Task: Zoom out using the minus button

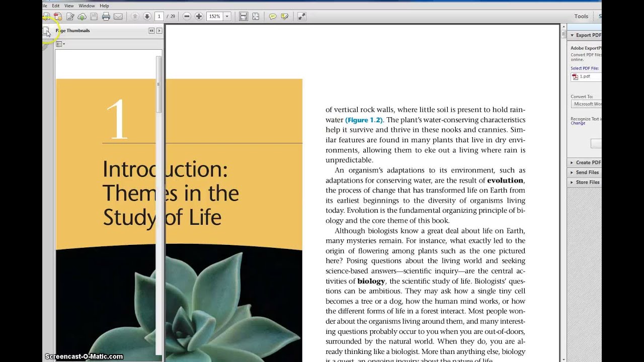Action: point(187,17)
